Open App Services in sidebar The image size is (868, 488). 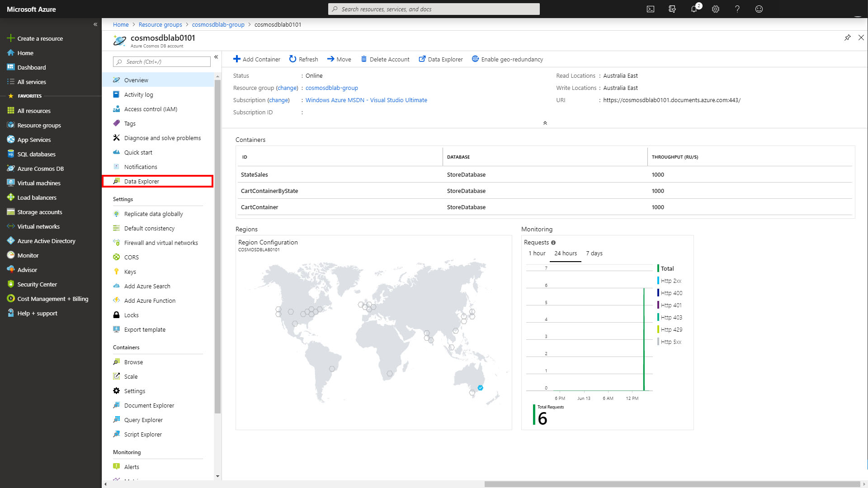click(29, 140)
